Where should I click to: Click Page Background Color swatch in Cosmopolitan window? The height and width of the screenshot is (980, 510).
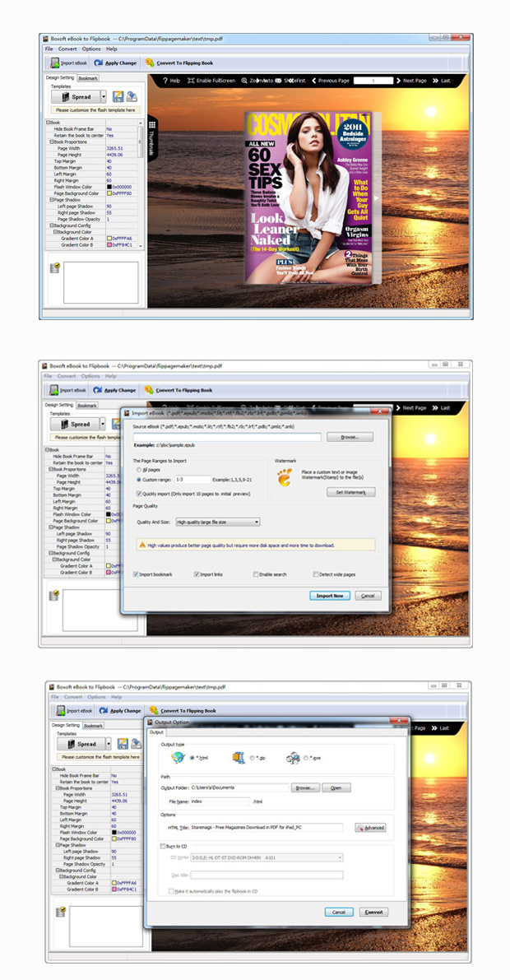point(109,193)
